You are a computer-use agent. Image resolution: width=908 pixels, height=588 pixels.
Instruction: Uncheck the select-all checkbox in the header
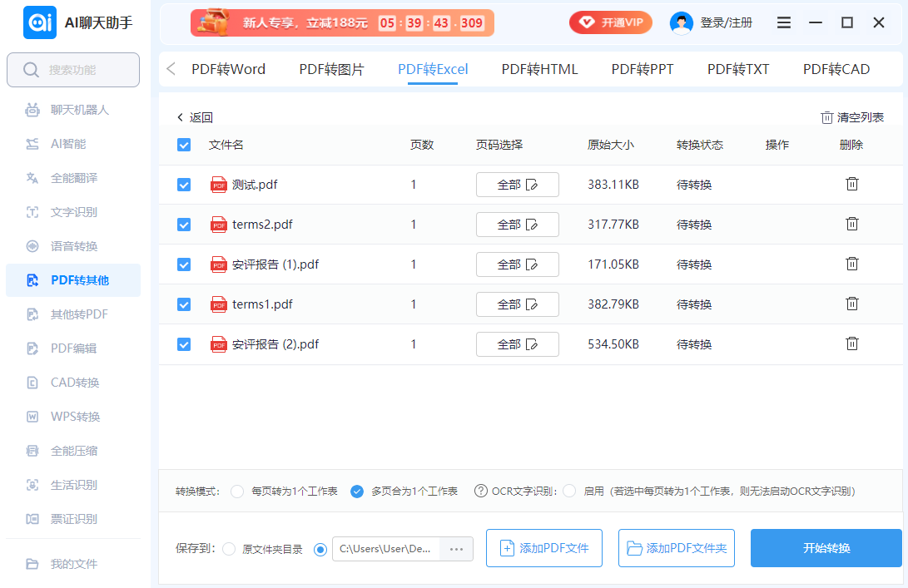click(183, 144)
